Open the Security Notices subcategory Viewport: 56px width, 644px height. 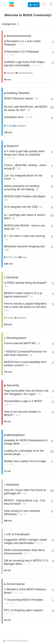[x=24, y=73]
